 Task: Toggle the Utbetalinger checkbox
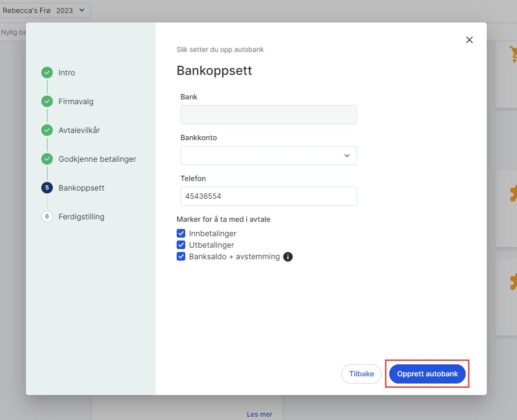[181, 245]
